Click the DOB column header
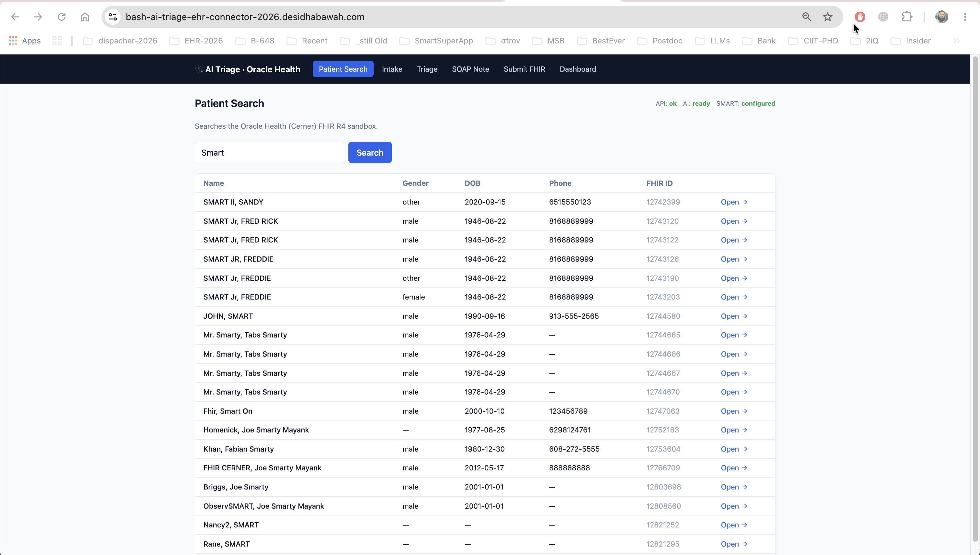 (472, 183)
